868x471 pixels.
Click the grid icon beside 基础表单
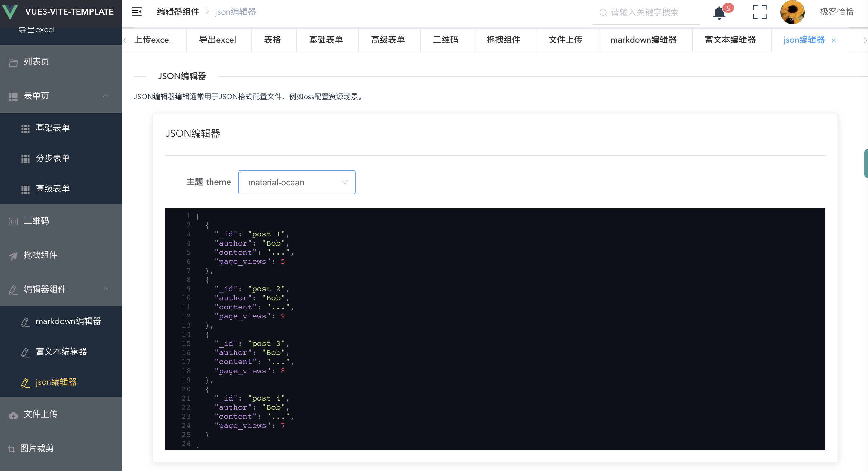click(25, 128)
